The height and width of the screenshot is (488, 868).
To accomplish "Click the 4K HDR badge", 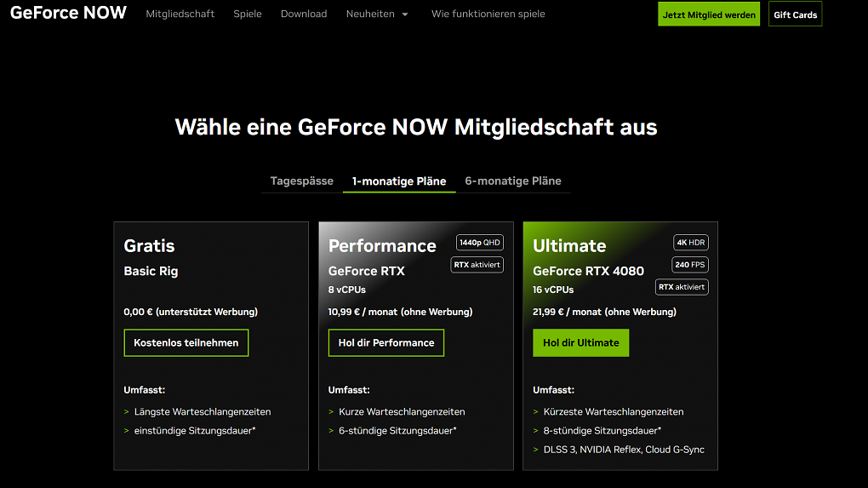I will [x=691, y=243].
